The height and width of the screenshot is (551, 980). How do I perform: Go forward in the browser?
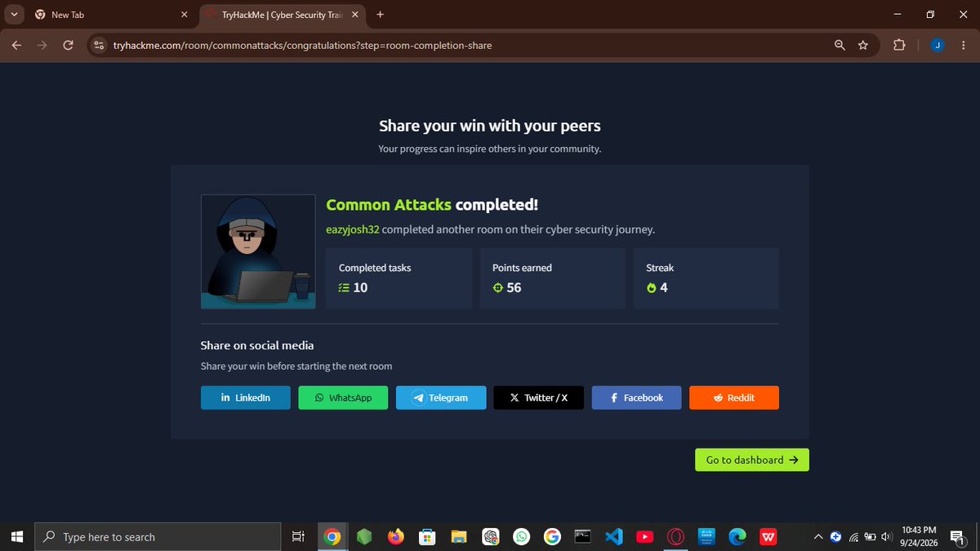click(42, 45)
